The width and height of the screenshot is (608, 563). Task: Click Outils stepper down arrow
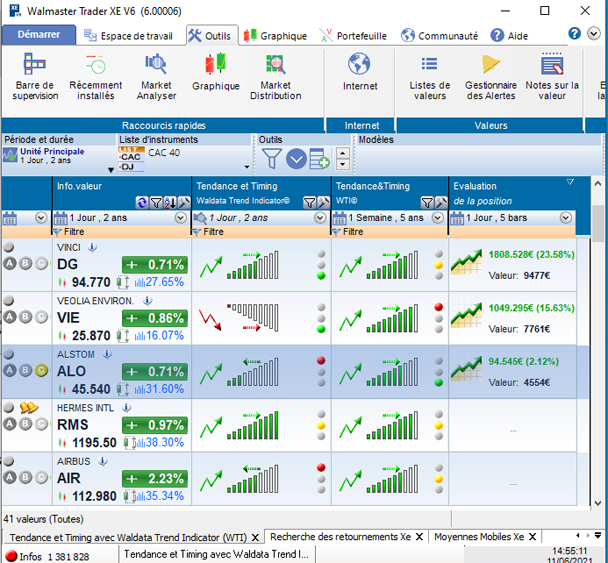click(x=342, y=164)
